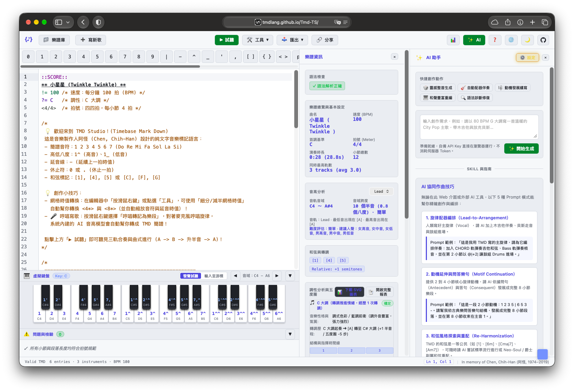Download the SVG chart 下載 SVG 圖表

(349, 292)
